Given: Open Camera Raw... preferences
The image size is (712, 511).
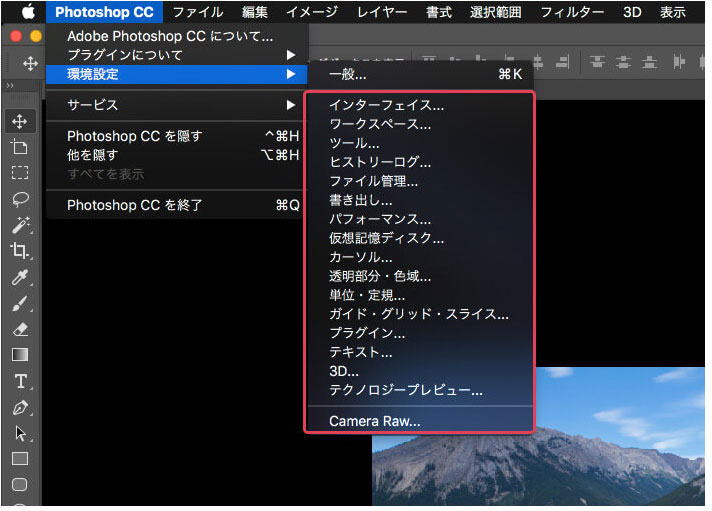Looking at the screenshot, I should pos(420,421).
